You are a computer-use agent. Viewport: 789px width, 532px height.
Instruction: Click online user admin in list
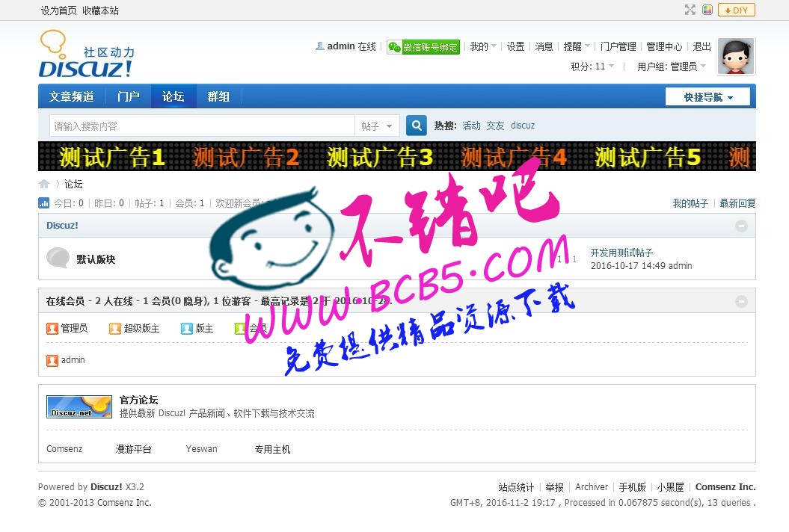click(73, 360)
